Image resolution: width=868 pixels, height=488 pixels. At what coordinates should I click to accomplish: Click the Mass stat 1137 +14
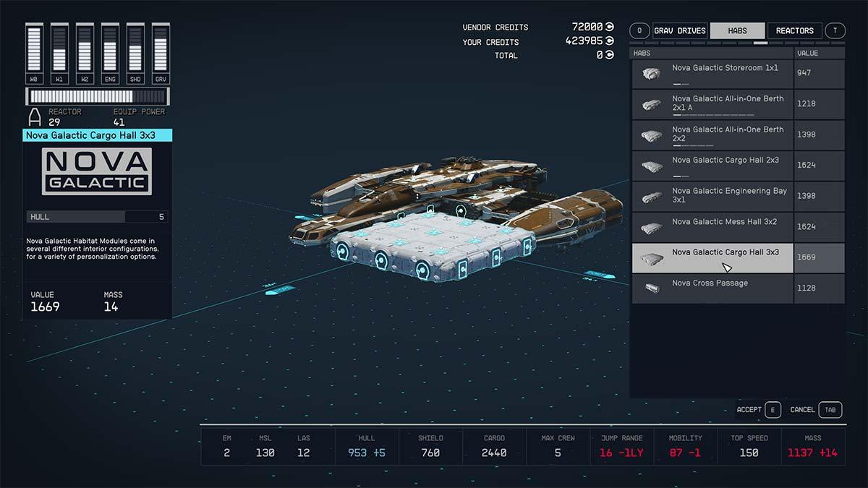pos(813,453)
